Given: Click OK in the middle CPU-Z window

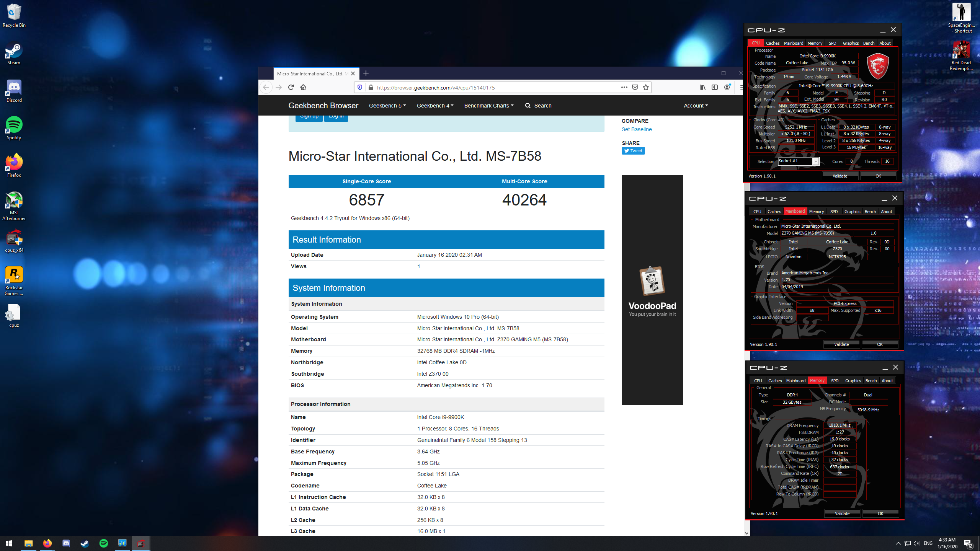Looking at the screenshot, I should click(880, 344).
